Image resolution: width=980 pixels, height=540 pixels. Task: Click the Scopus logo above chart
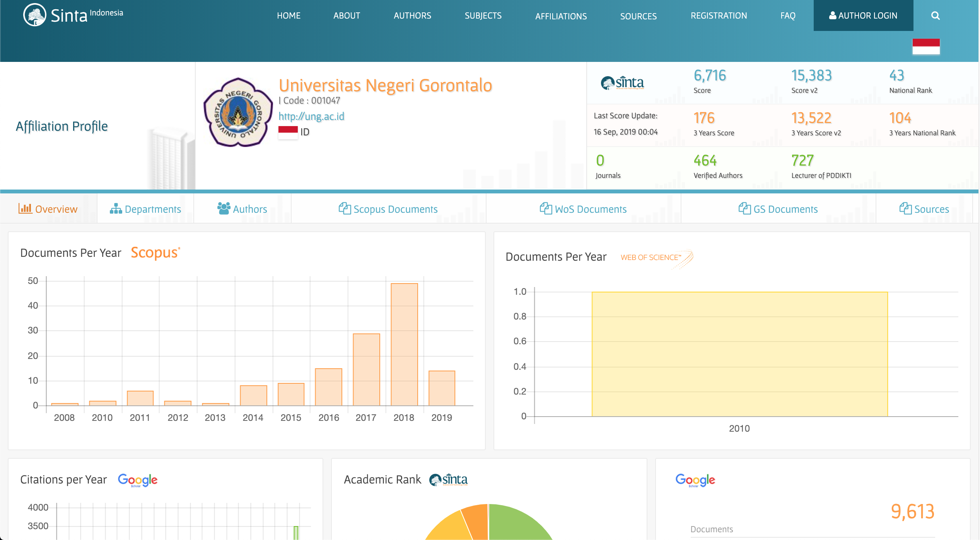(x=155, y=253)
